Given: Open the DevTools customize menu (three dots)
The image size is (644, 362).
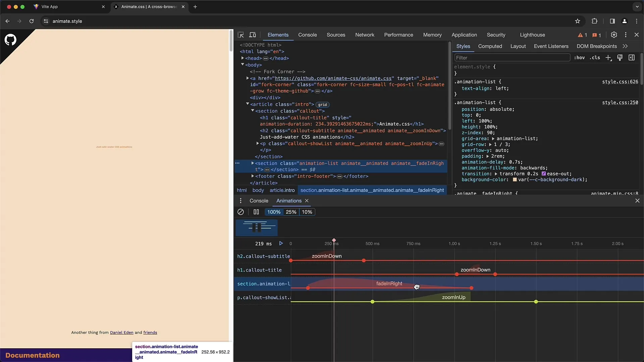Looking at the screenshot, I should (x=626, y=35).
